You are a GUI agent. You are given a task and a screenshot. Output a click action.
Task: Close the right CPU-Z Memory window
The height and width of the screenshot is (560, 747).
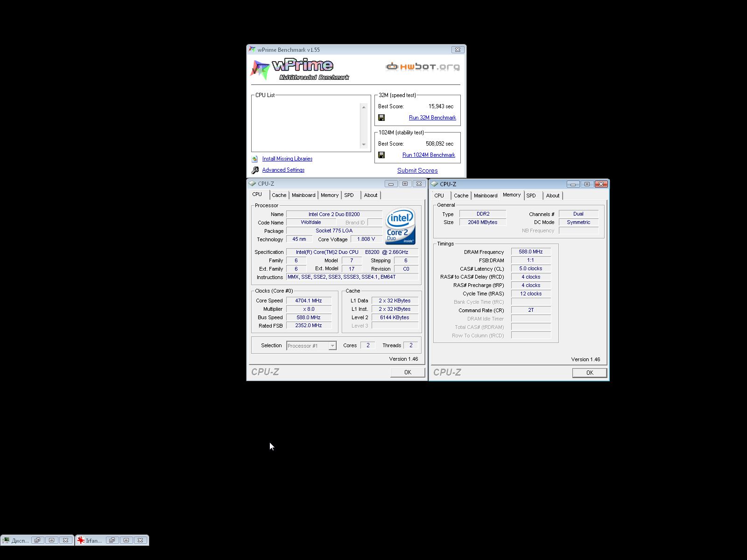tap(601, 184)
